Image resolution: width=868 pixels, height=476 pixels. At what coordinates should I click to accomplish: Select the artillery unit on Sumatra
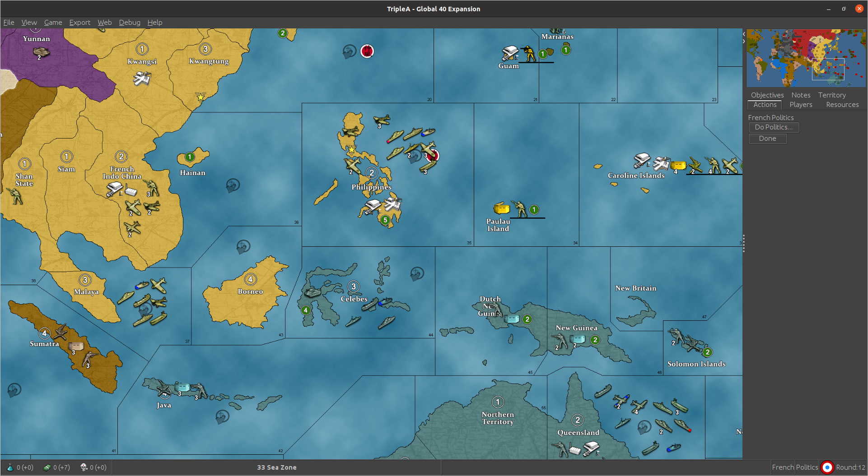(x=60, y=332)
